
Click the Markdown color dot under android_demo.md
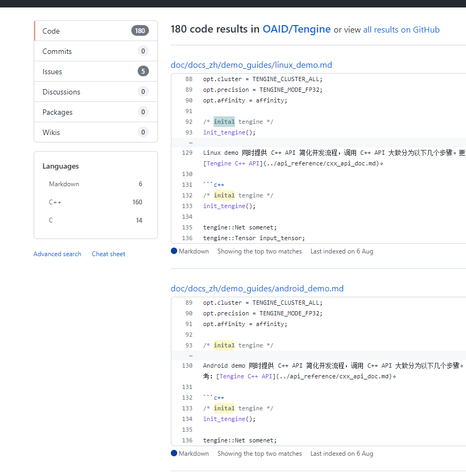(x=174, y=453)
